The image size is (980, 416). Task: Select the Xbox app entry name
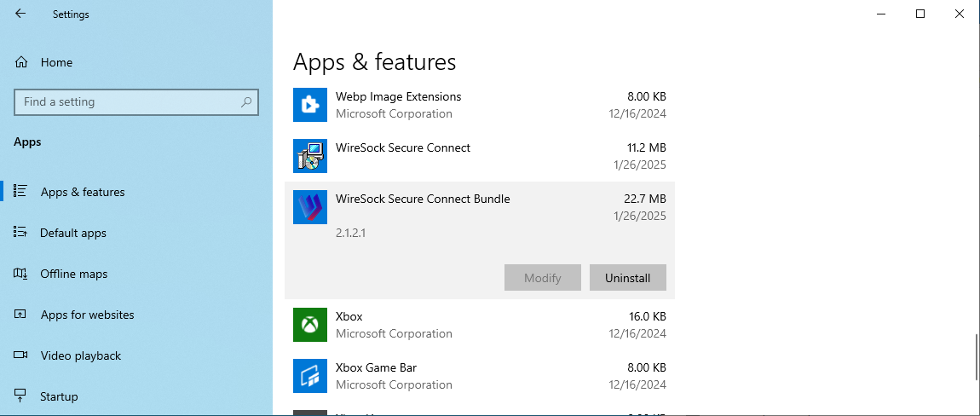click(x=349, y=316)
